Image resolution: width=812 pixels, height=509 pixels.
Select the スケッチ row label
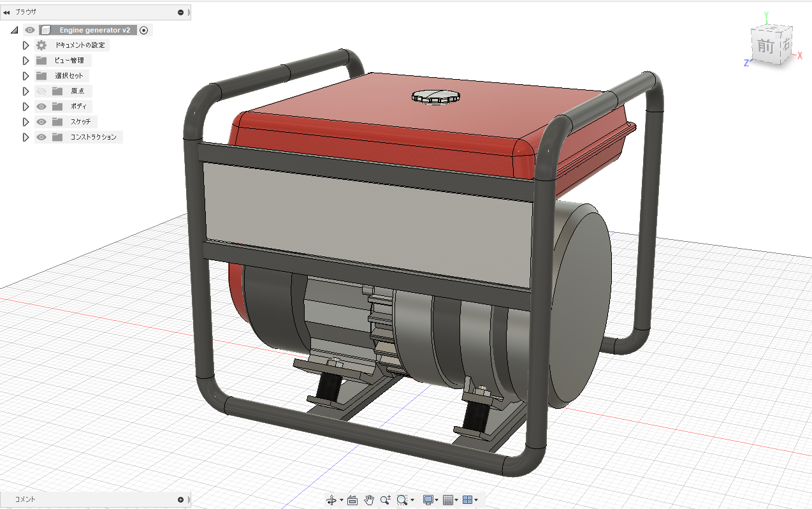click(x=80, y=122)
